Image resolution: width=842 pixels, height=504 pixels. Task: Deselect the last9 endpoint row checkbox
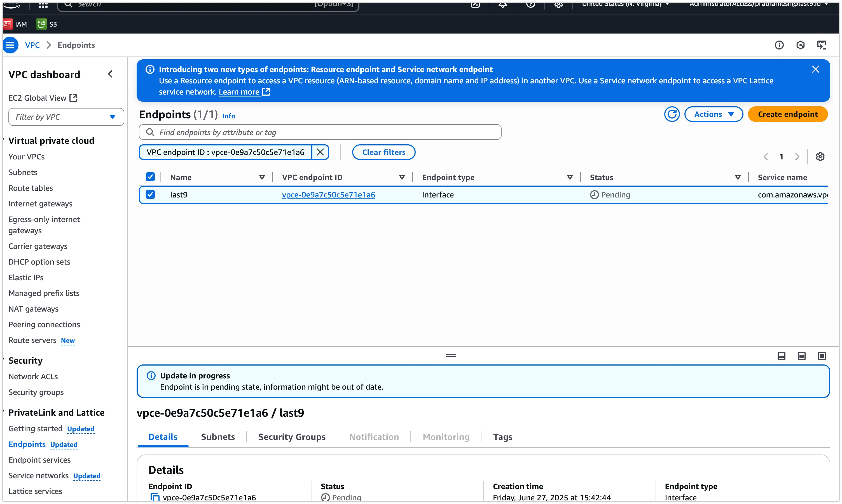pyautogui.click(x=150, y=195)
